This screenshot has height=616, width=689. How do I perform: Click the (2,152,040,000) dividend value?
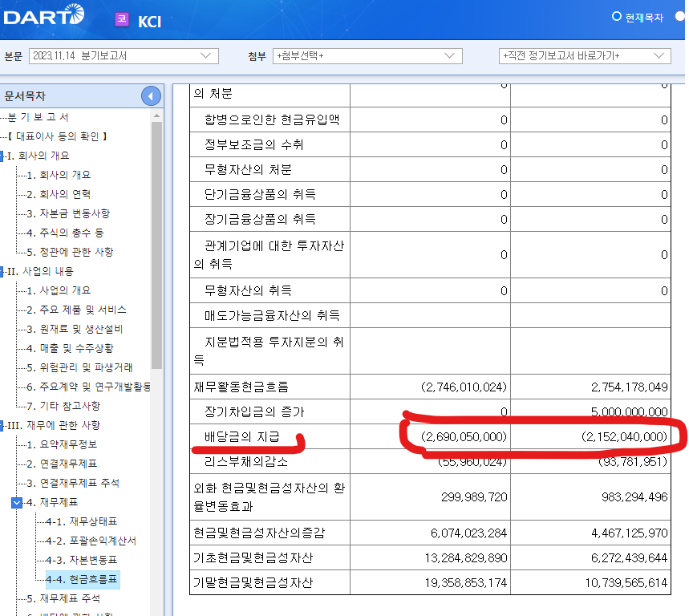pyautogui.click(x=624, y=437)
